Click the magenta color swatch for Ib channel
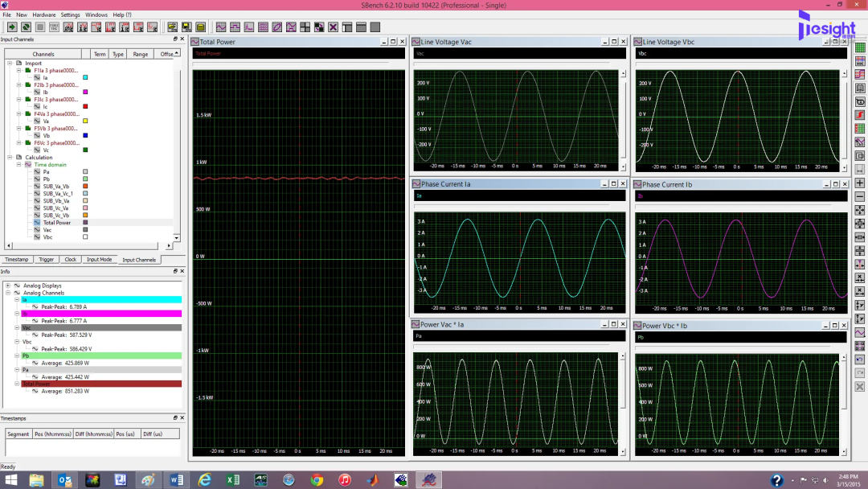Screen dimensions: 868x489 (x=85, y=92)
